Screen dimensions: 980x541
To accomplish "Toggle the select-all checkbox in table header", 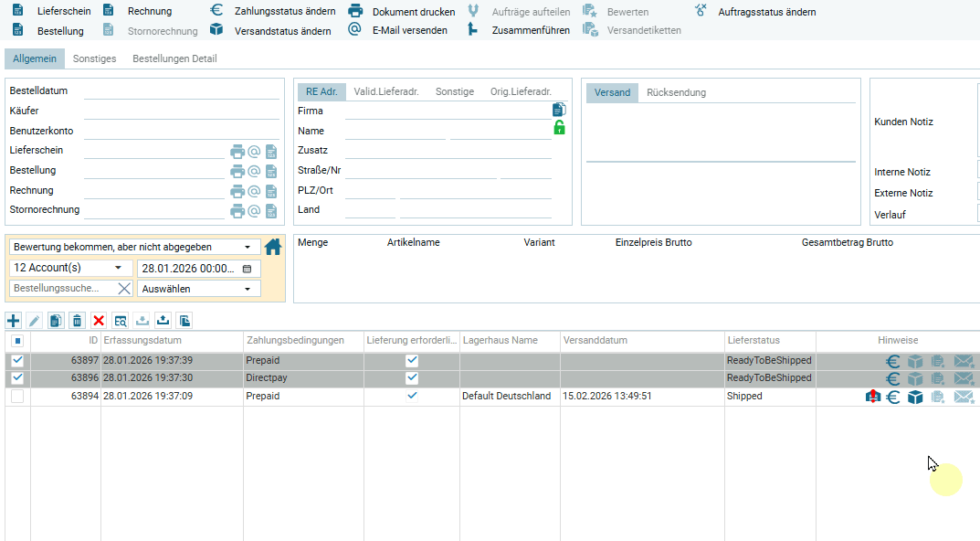I will (x=17, y=341).
